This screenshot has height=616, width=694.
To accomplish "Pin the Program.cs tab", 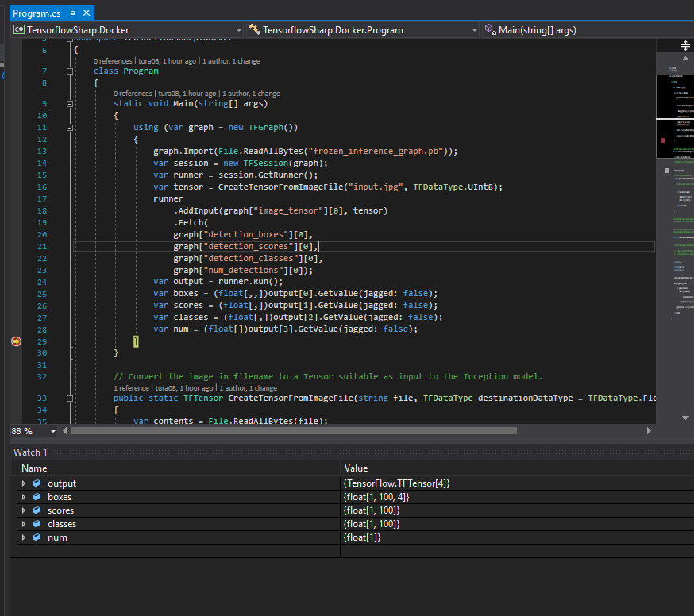I will pos(71,13).
